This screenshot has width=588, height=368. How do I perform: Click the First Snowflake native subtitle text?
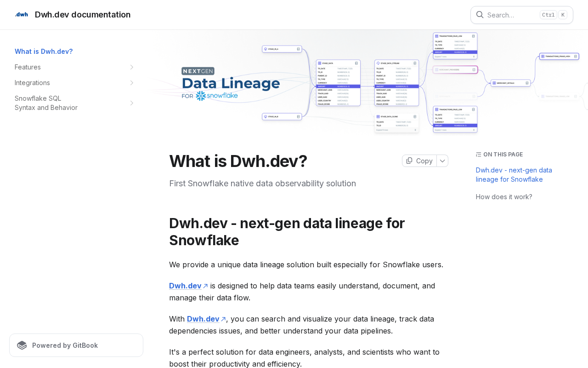coord(262,184)
